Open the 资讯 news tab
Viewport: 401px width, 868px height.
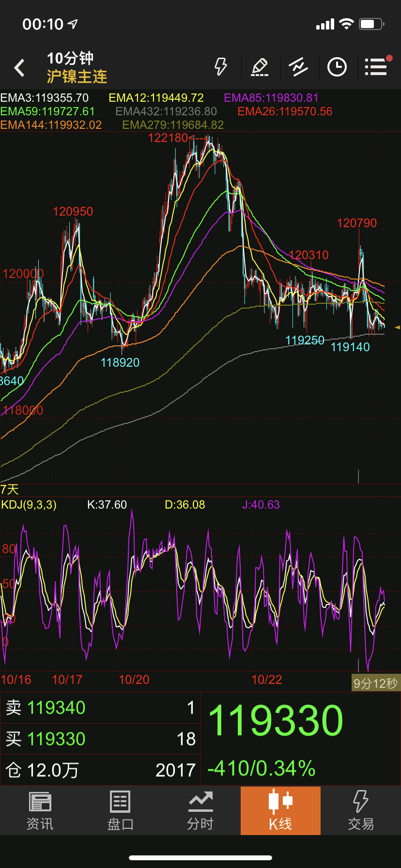40,811
